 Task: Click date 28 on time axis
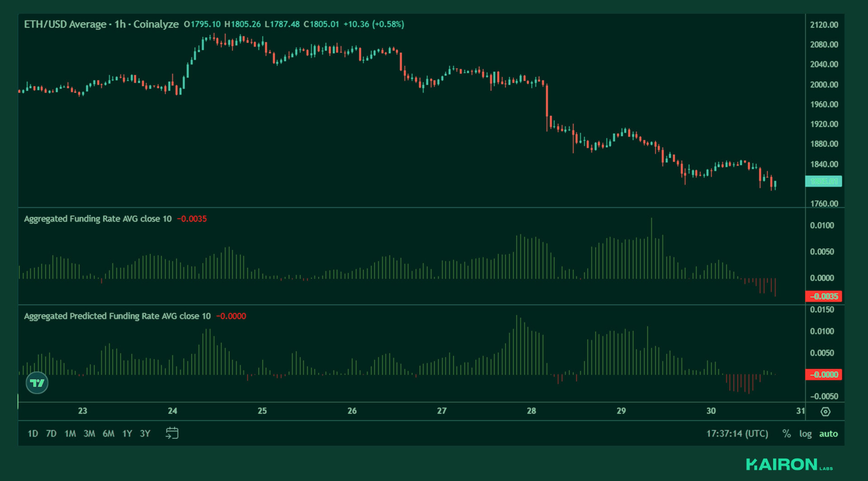531,411
